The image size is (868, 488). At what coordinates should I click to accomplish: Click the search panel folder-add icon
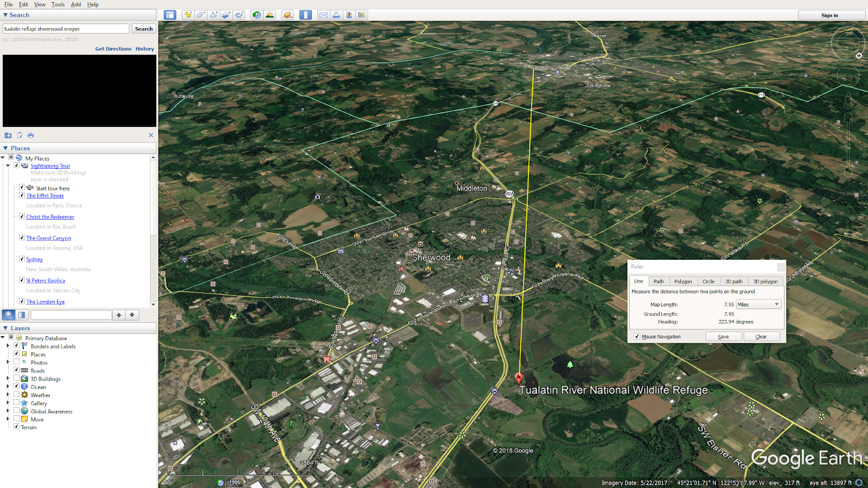click(x=8, y=135)
